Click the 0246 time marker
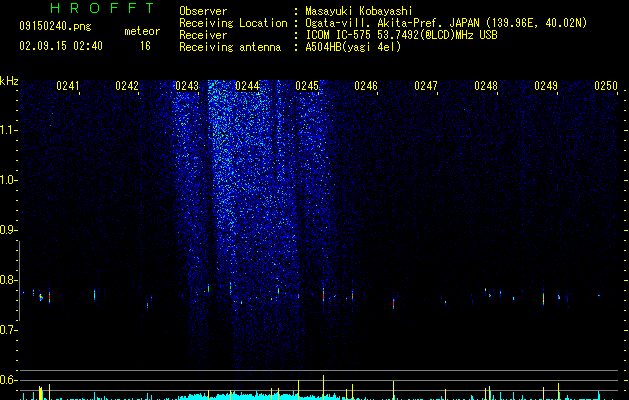This screenshot has height=400, width=629. pos(366,86)
